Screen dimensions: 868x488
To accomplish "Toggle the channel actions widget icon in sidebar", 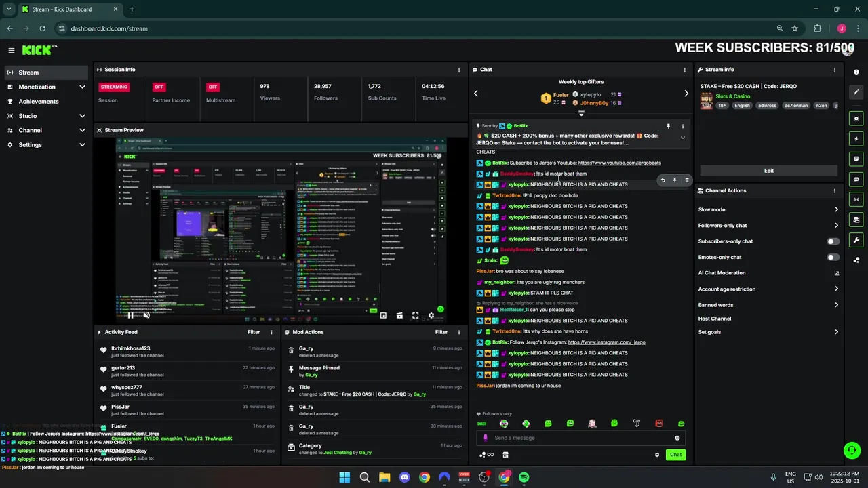I will point(856,220).
